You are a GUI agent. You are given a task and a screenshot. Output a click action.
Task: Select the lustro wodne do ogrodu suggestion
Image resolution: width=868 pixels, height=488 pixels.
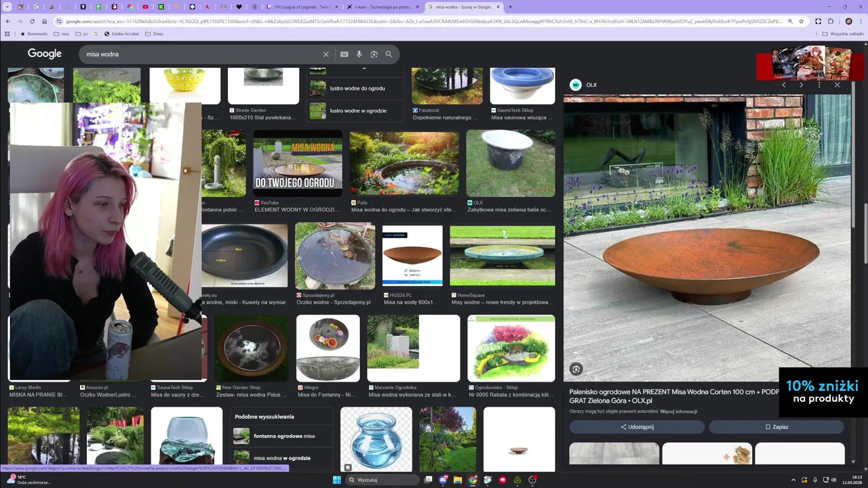pyautogui.click(x=355, y=88)
